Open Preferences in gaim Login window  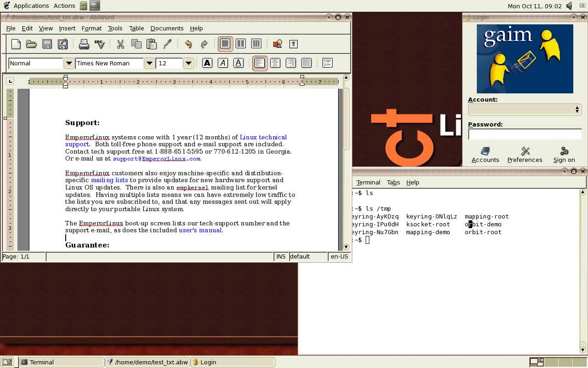(x=525, y=155)
